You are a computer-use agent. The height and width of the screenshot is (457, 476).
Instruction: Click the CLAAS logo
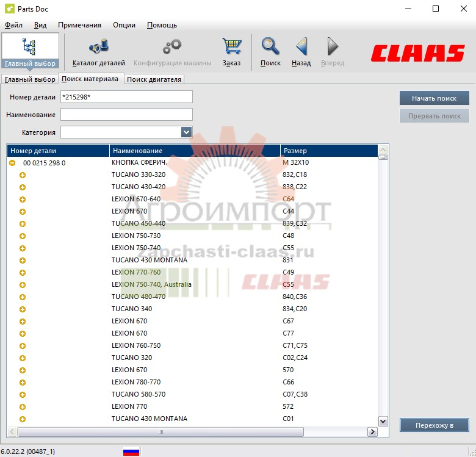(417, 54)
